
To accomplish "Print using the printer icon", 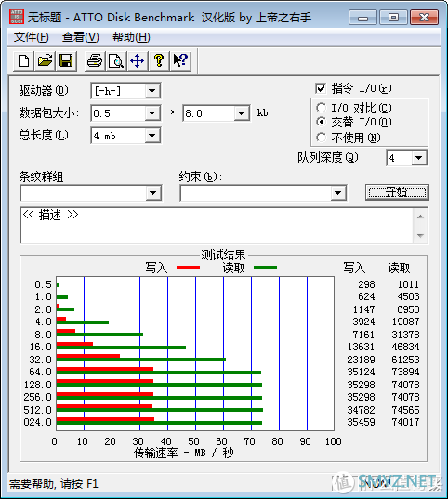I will tap(95, 60).
